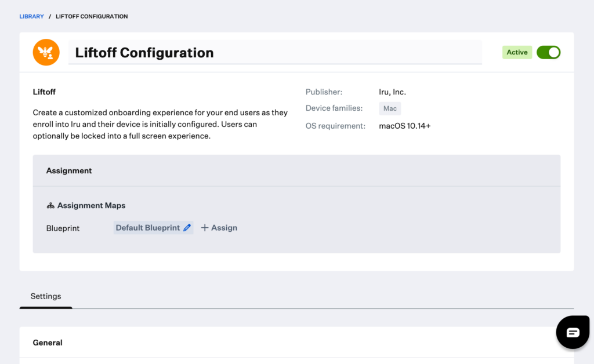Open the Settings tab
The width and height of the screenshot is (594, 364).
(46, 296)
